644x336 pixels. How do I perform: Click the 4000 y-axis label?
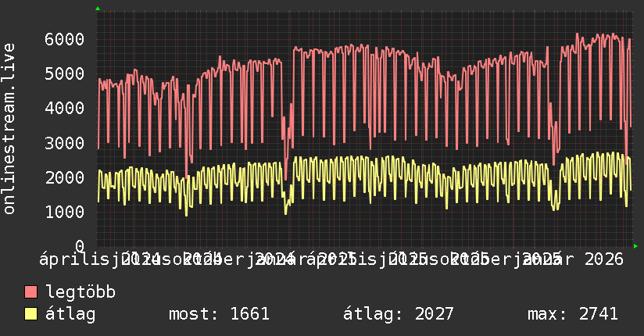click(65, 109)
